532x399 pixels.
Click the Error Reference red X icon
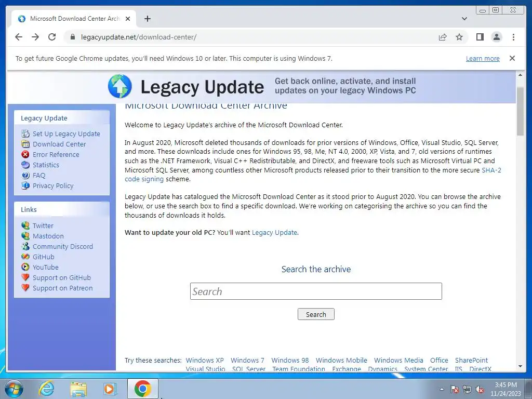click(25, 154)
